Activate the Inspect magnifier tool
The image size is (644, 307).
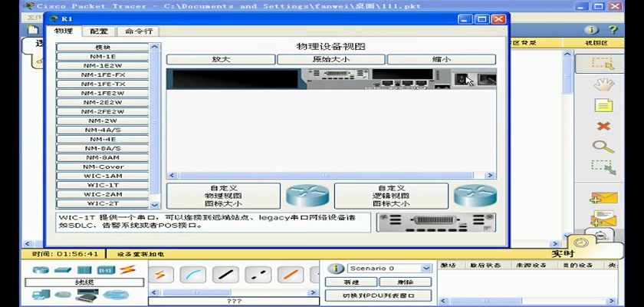point(604,146)
